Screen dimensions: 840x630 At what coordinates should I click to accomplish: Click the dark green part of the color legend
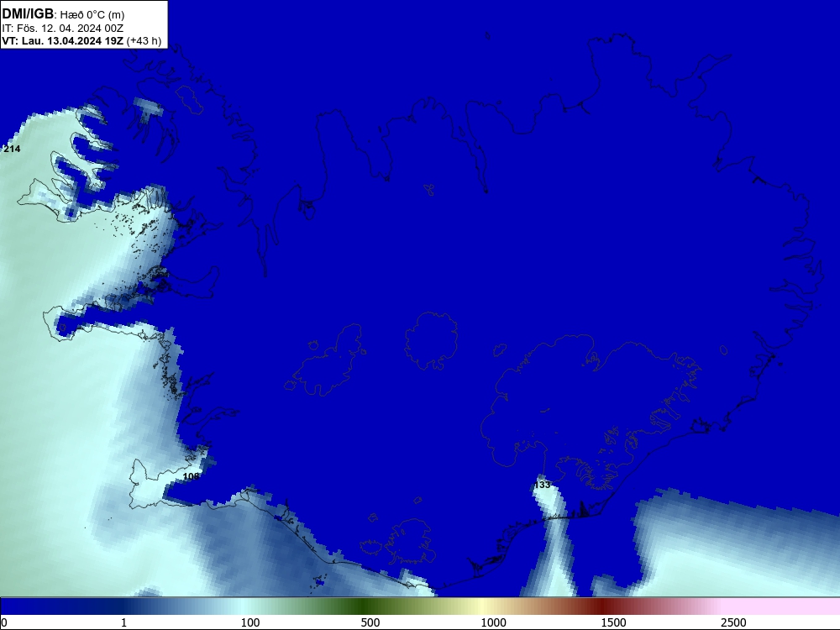[x=363, y=606]
